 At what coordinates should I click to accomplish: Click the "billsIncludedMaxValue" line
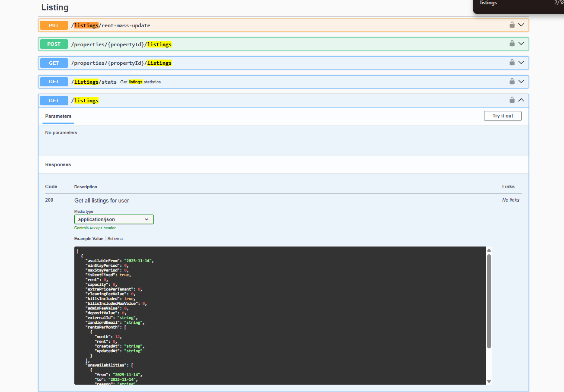(x=116, y=303)
